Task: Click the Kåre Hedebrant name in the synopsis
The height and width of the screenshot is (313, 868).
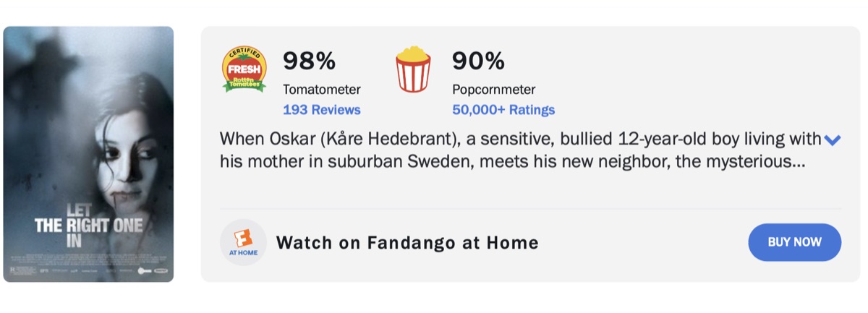Action: click(x=393, y=139)
